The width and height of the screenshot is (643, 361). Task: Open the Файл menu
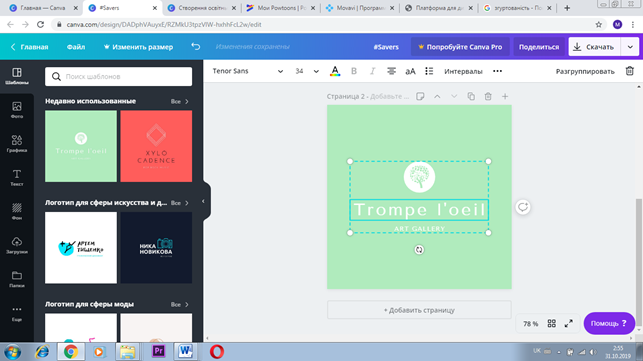tap(76, 47)
